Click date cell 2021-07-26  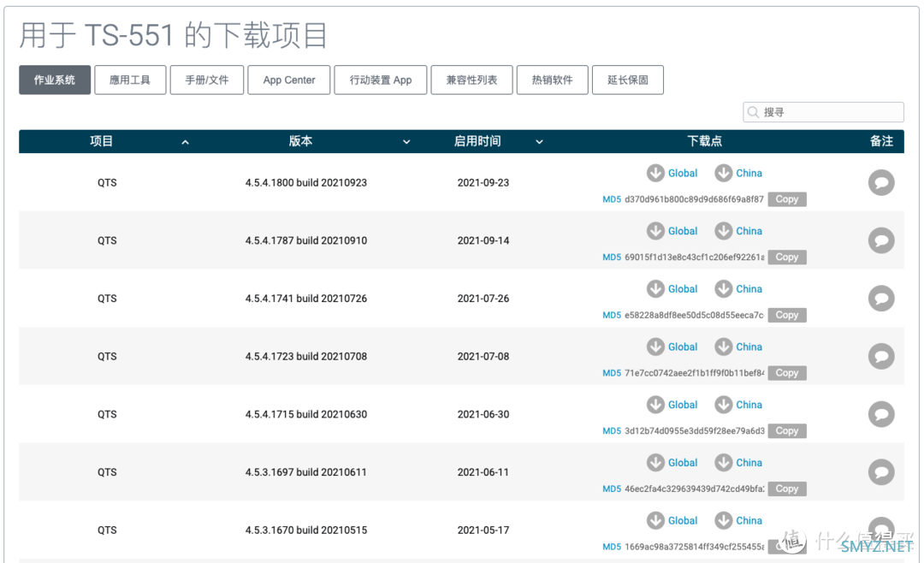(483, 299)
